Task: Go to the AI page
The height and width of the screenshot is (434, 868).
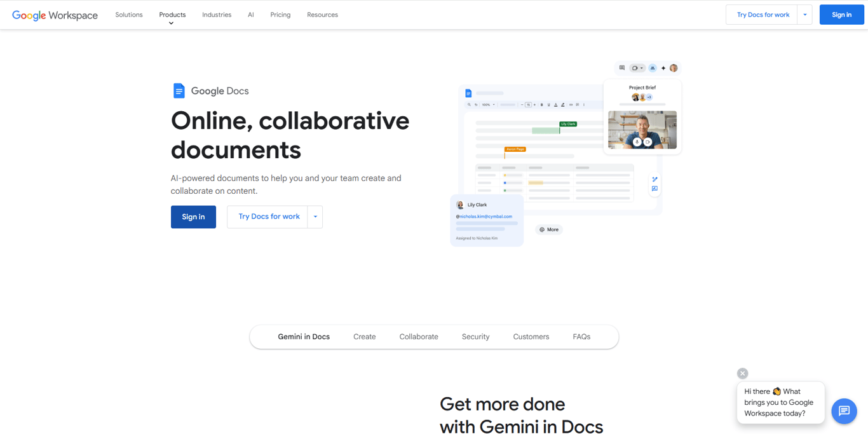Action: point(251,15)
